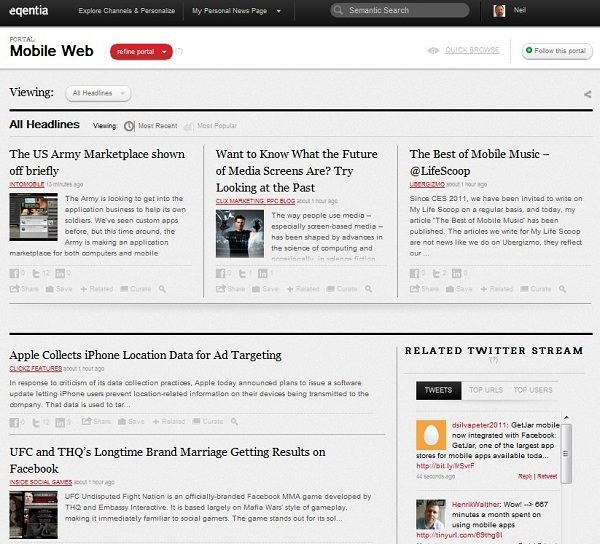Image resolution: width=600 pixels, height=544 pixels.
Task: Open the Future of Media Screens article thumbnail
Action: click(240, 234)
